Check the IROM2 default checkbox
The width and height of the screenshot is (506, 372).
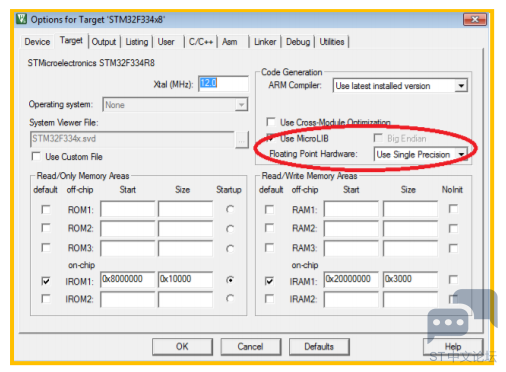click(x=46, y=298)
